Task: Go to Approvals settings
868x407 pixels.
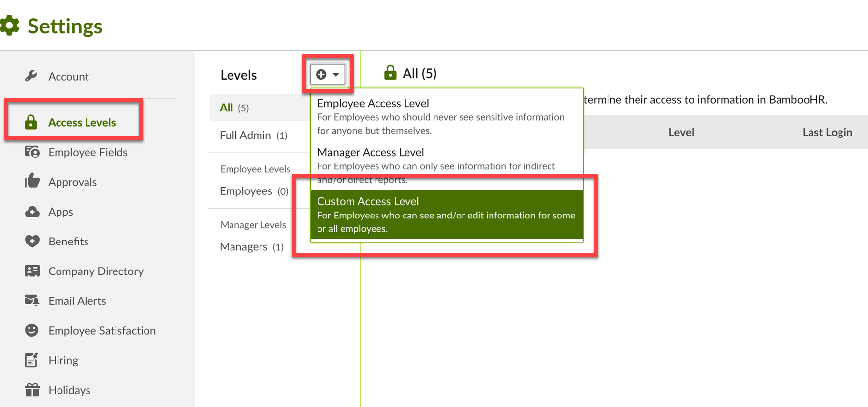Action: click(72, 182)
